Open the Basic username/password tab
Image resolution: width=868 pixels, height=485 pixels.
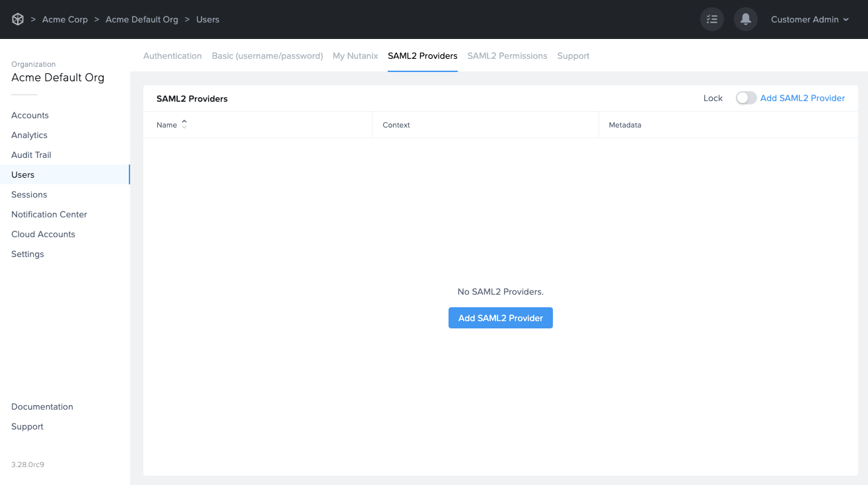tap(267, 56)
